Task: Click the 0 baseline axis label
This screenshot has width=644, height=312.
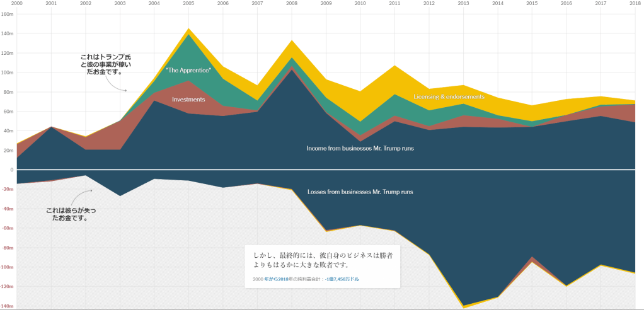Action: [x=11, y=170]
